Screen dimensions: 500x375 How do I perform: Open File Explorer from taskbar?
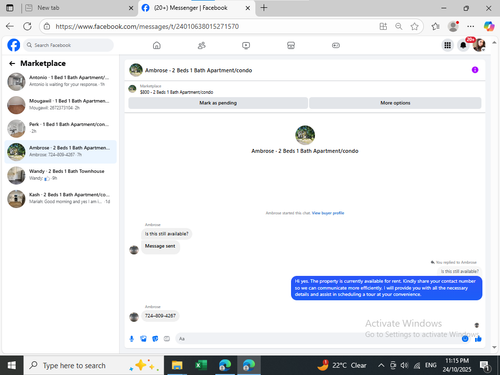[x=177, y=365]
